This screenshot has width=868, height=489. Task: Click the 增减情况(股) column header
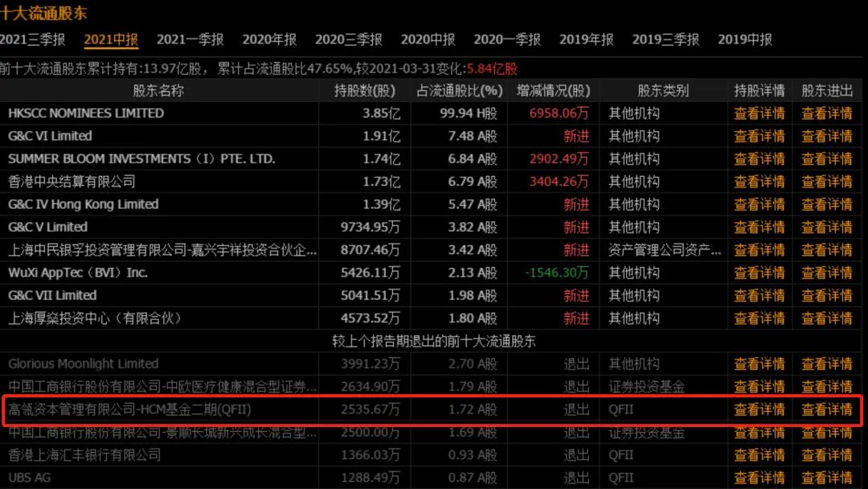pos(553,91)
